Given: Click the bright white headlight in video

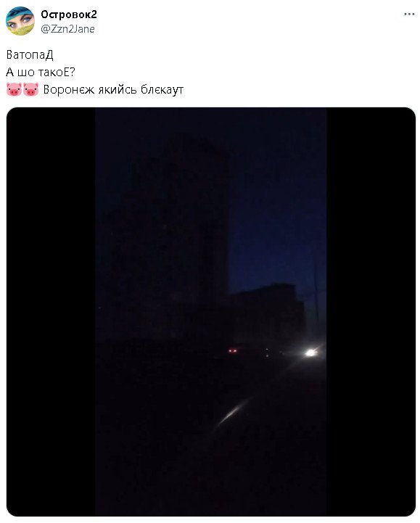Looking at the screenshot, I should pos(311,353).
